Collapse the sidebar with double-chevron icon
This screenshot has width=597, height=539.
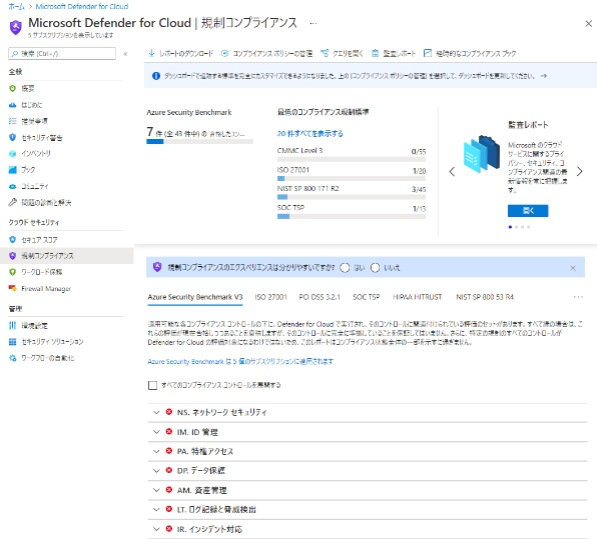tap(125, 54)
